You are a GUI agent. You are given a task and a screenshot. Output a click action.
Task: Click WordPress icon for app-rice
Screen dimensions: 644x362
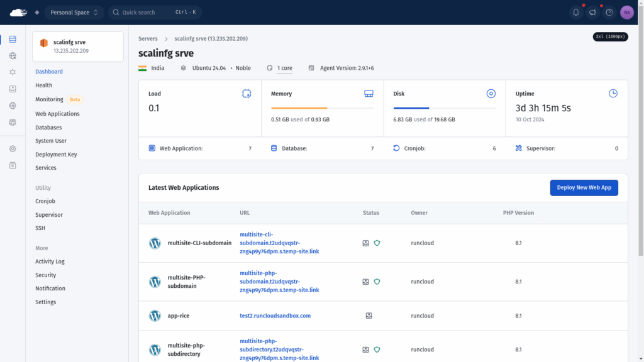click(x=155, y=315)
